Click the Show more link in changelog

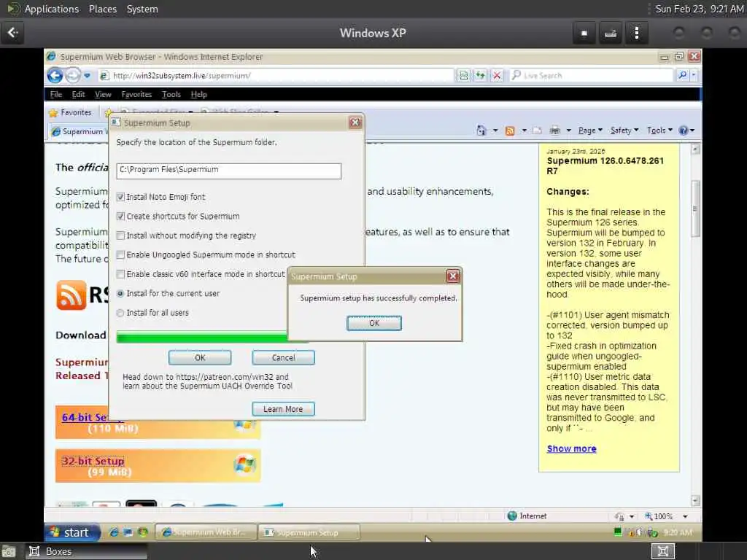(x=572, y=448)
